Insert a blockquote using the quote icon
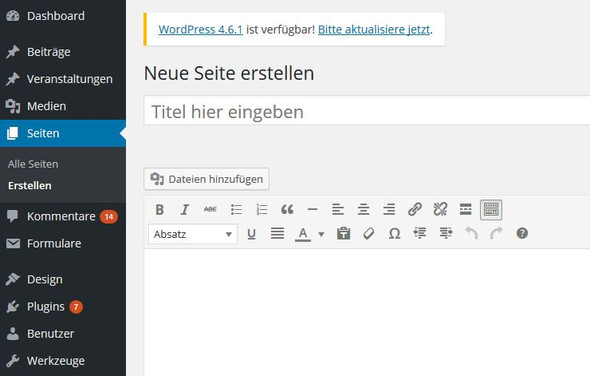 tap(287, 209)
